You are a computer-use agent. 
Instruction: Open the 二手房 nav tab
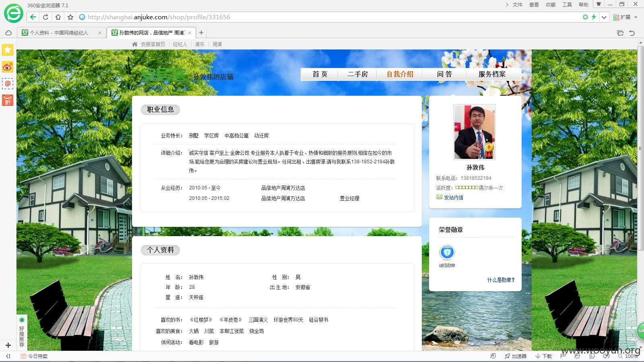click(357, 74)
